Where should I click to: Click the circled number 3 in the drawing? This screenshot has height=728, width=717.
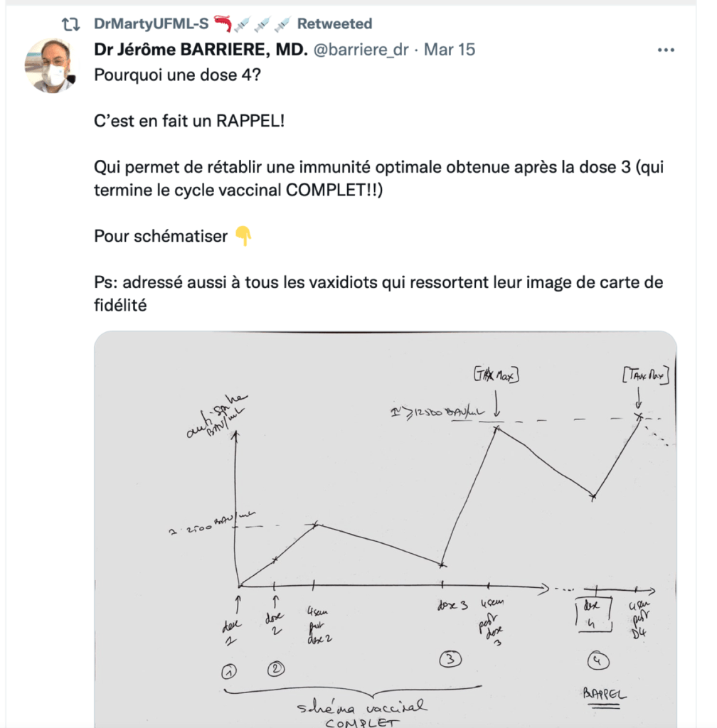(450, 659)
